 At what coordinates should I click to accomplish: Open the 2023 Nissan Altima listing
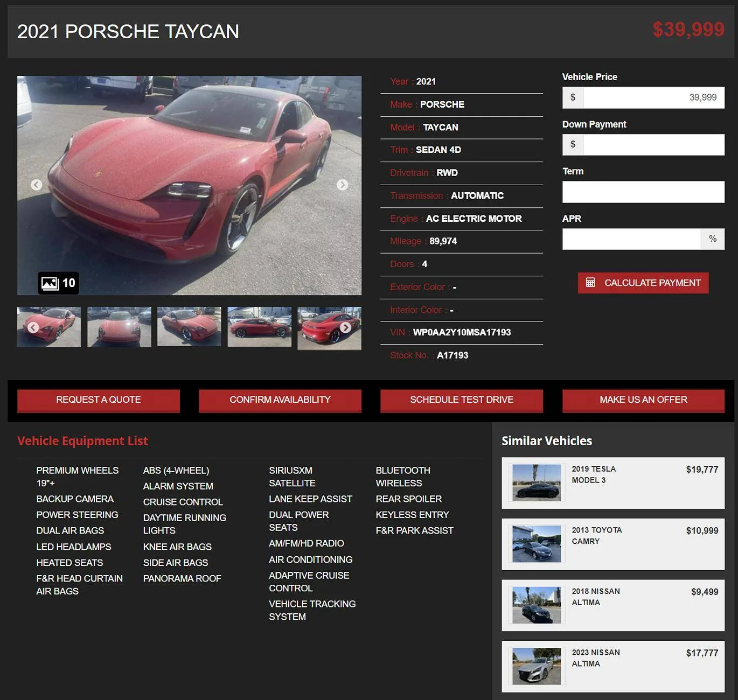(x=613, y=667)
